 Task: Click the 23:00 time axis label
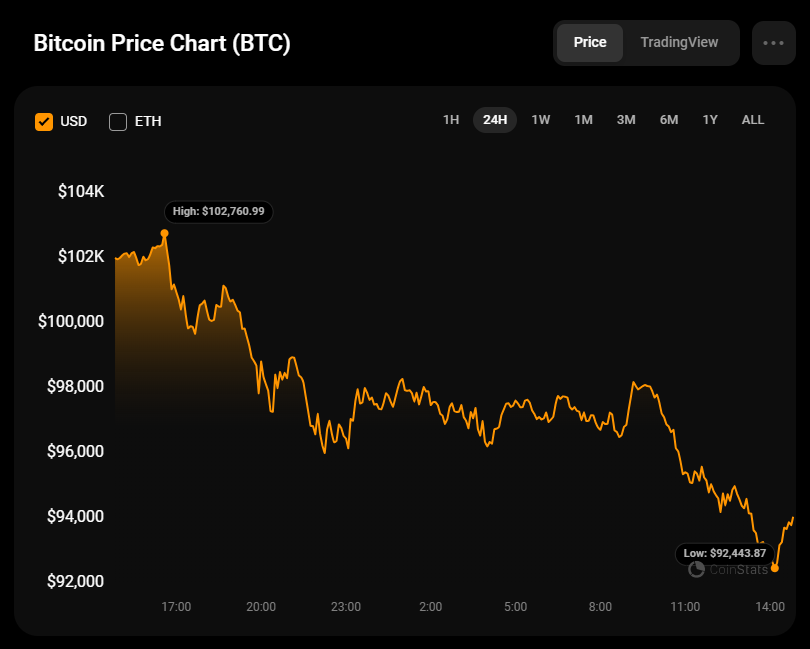point(346,607)
